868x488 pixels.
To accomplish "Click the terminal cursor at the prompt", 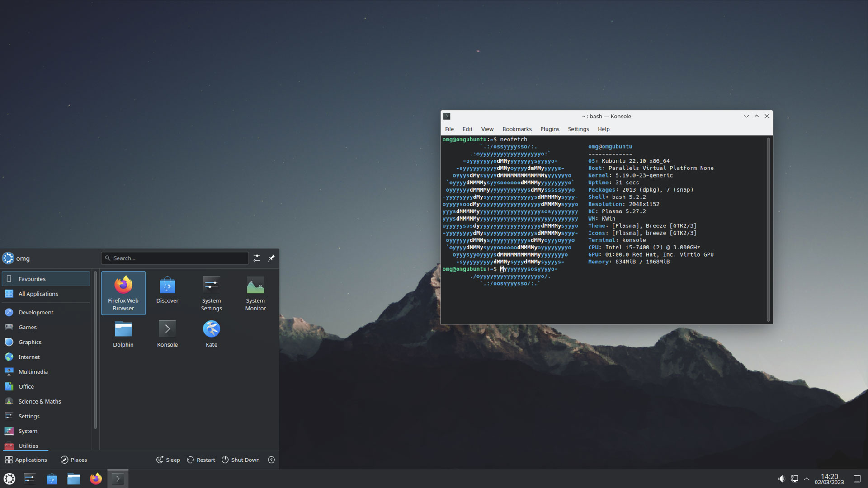I will (x=502, y=269).
